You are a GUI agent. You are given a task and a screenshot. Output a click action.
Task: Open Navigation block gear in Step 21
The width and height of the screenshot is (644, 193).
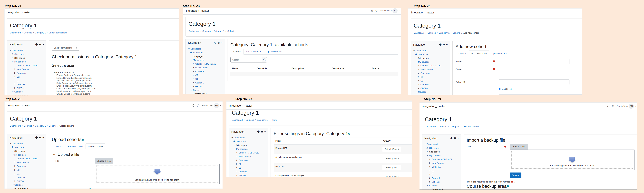click(40, 45)
